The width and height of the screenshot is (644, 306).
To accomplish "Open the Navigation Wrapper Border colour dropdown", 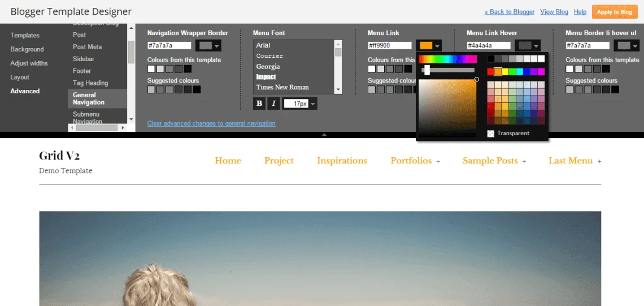I will (208, 46).
